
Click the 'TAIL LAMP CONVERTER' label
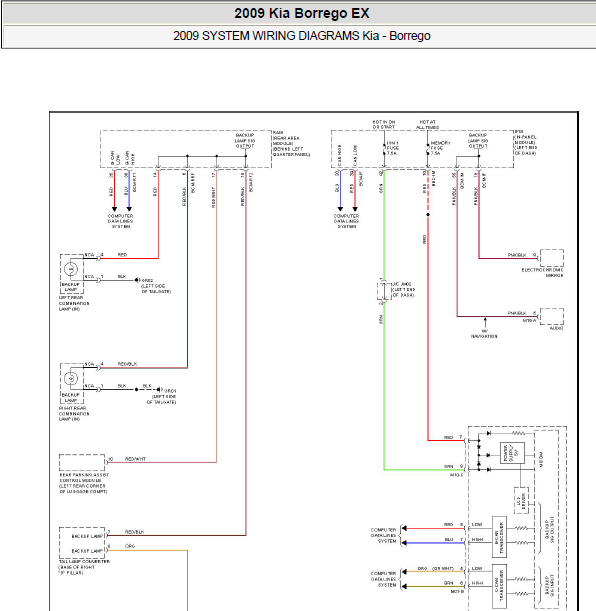[84, 567]
